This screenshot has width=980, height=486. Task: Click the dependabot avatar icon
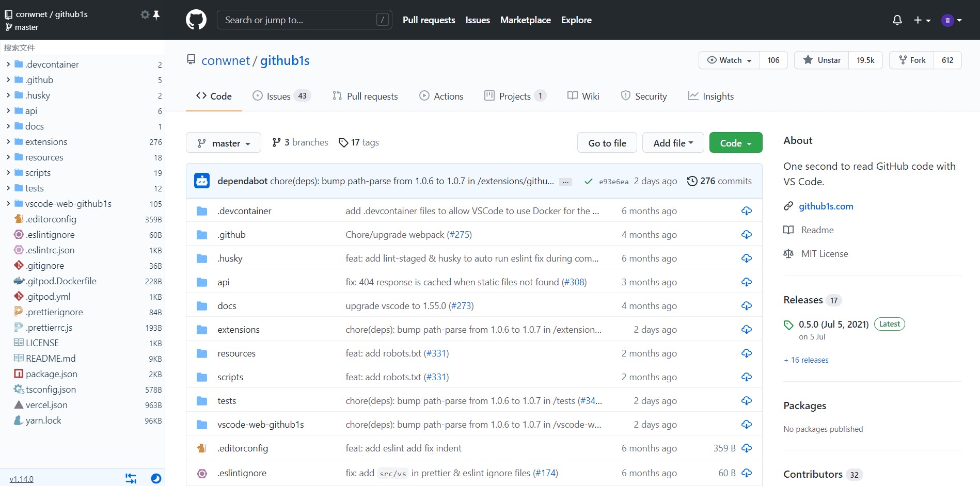pyautogui.click(x=202, y=181)
